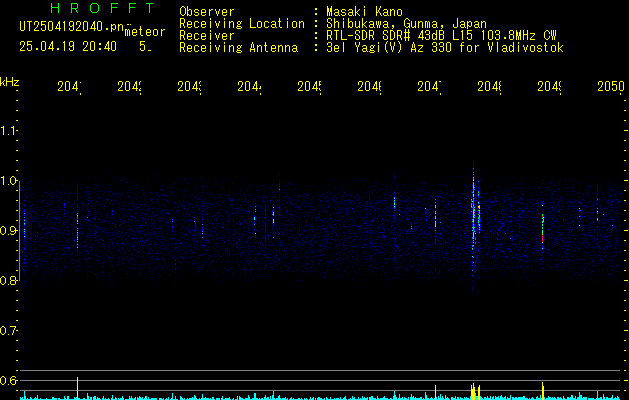Click the Receiver label
The width and height of the screenshot is (629, 400).
207,36
